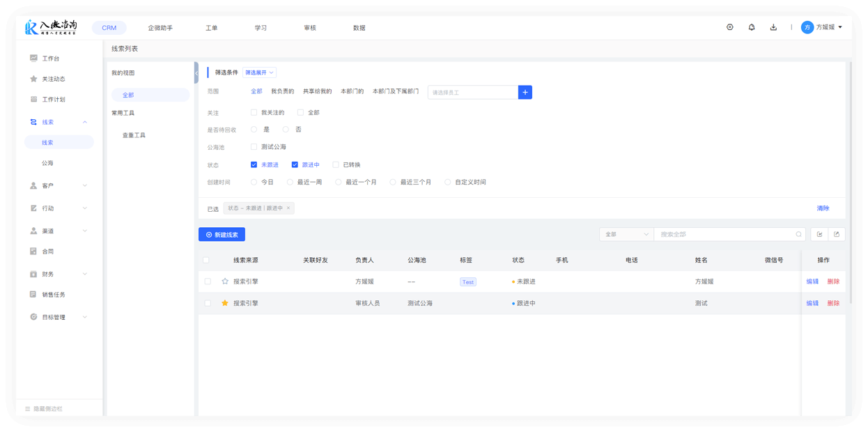The height and width of the screenshot is (432, 868).
Task: Click the 搜索全部 search field
Action: click(x=729, y=234)
